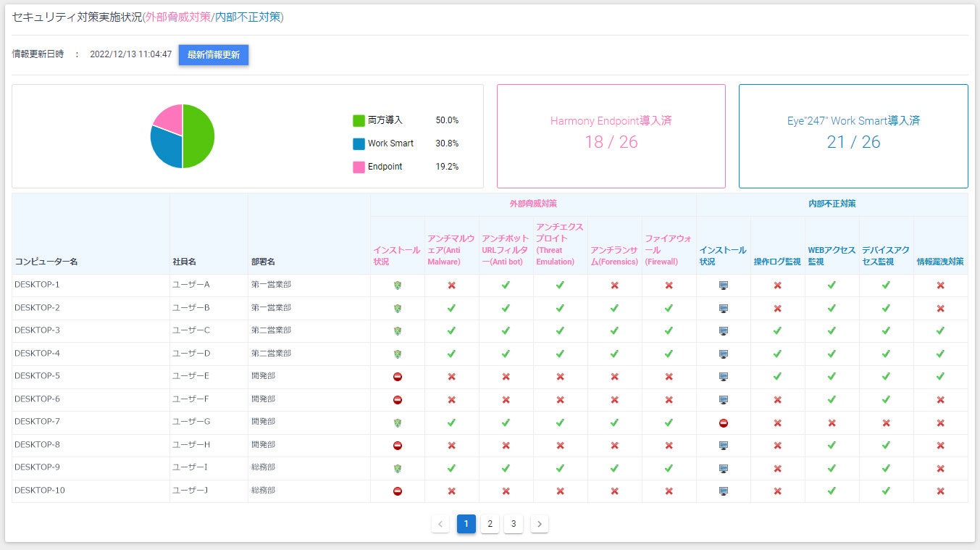
Task: Click the 操作ログ監視 check for DESKTOP-5
Action: pos(777,377)
